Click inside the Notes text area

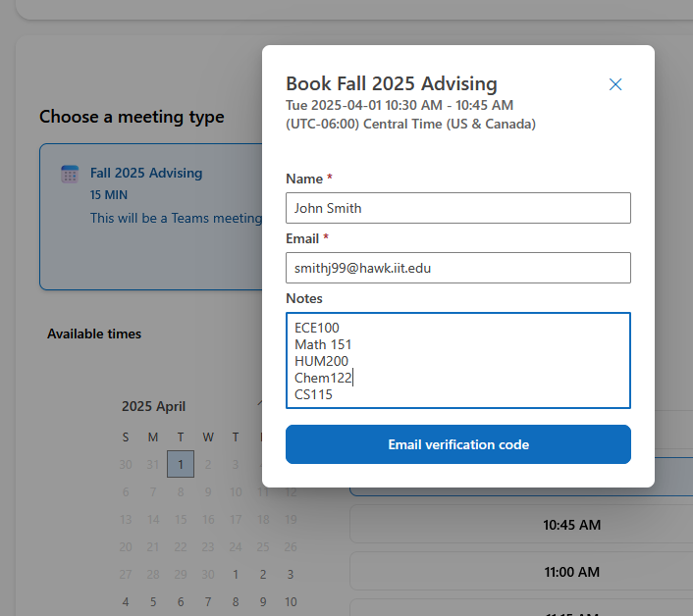pyautogui.click(x=457, y=360)
